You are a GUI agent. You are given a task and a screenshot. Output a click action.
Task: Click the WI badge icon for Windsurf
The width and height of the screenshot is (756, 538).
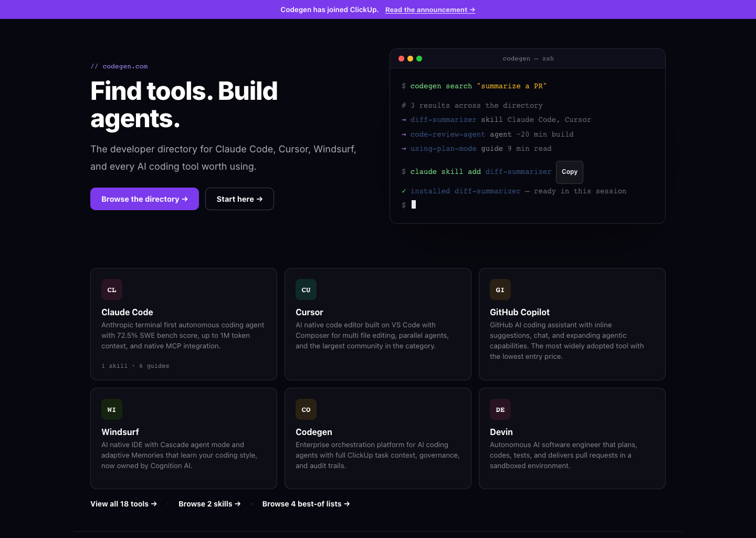(x=112, y=409)
